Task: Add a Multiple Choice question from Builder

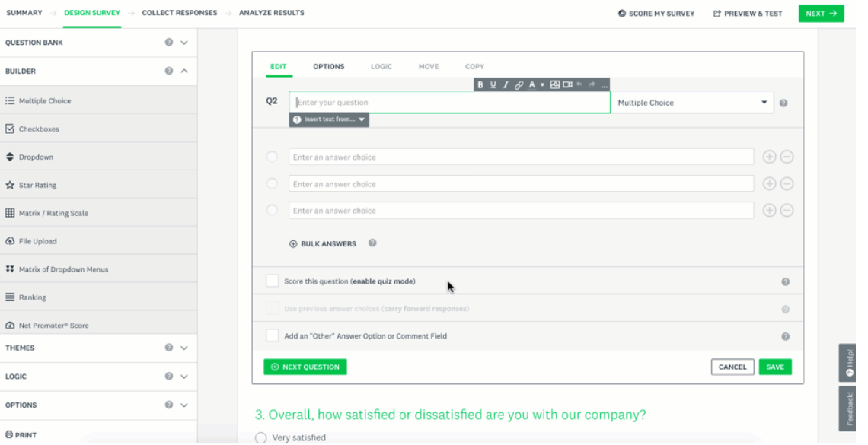Action: click(100, 102)
